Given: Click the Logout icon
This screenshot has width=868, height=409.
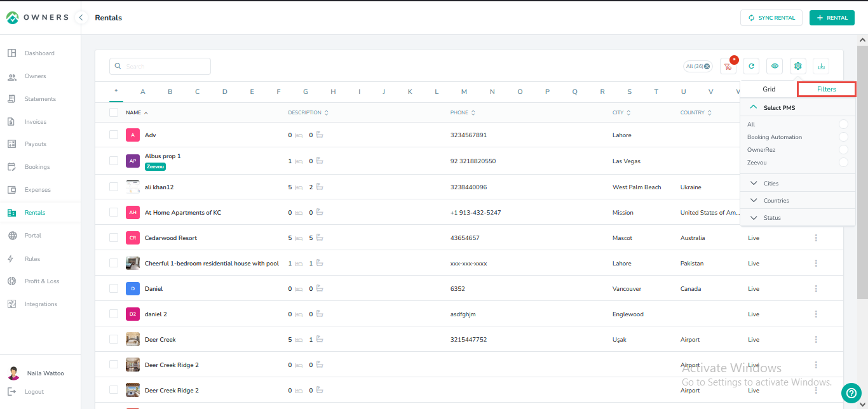Looking at the screenshot, I should pos(11,392).
